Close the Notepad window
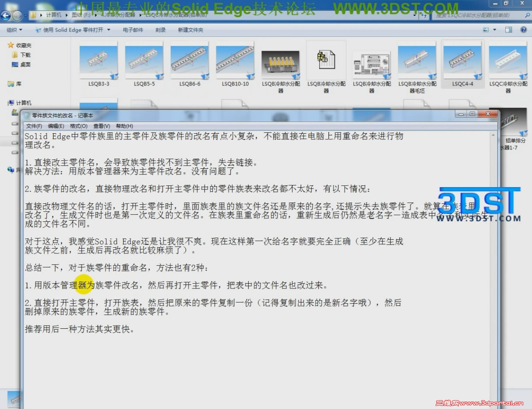The image size is (532, 409). (x=487, y=114)
